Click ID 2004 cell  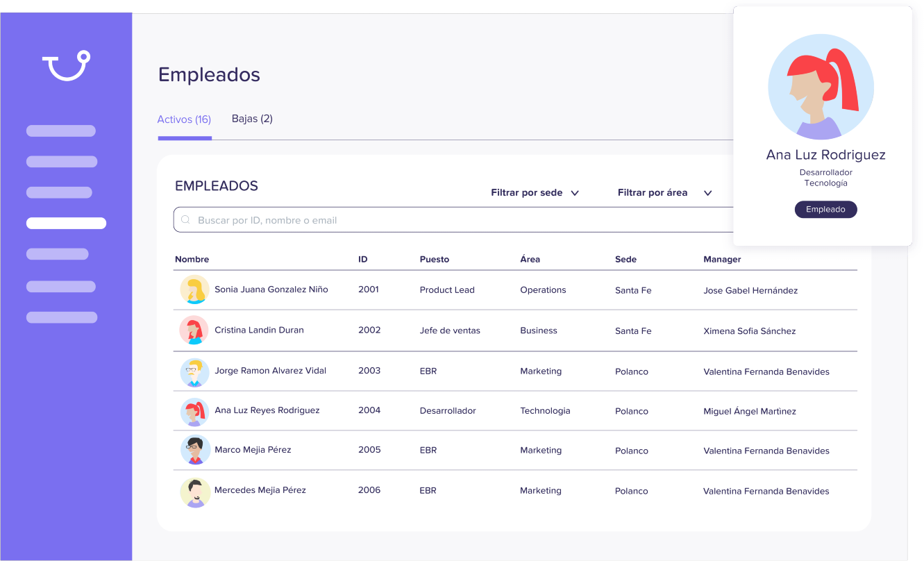pos(369,410)
